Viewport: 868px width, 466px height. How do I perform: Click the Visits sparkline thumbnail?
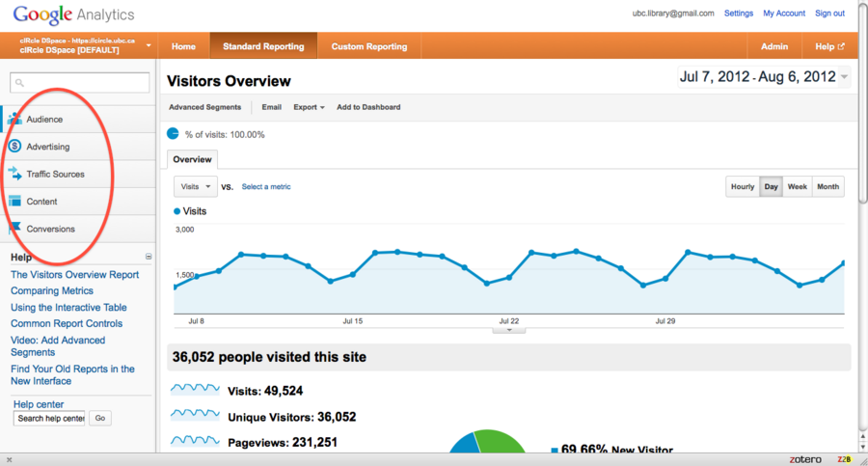pyautogui.click(x=196, y=391)
